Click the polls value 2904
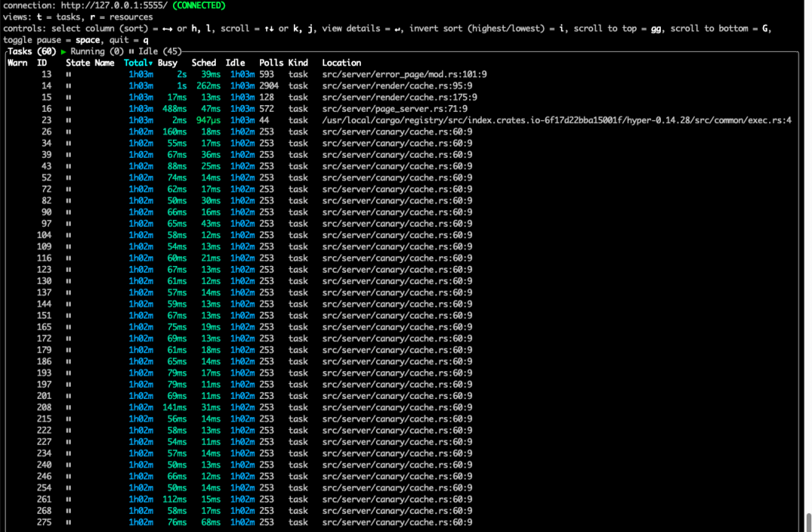The width and height of the screenshot is (812, 532). [269, 86]
